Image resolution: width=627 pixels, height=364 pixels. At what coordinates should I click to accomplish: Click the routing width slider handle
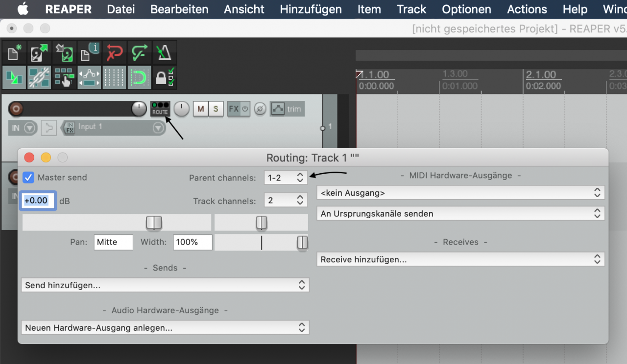click(303, 243)
